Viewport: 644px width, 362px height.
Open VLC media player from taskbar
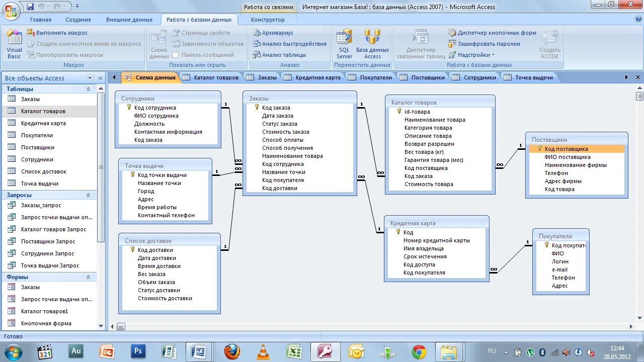pos(263,351)
